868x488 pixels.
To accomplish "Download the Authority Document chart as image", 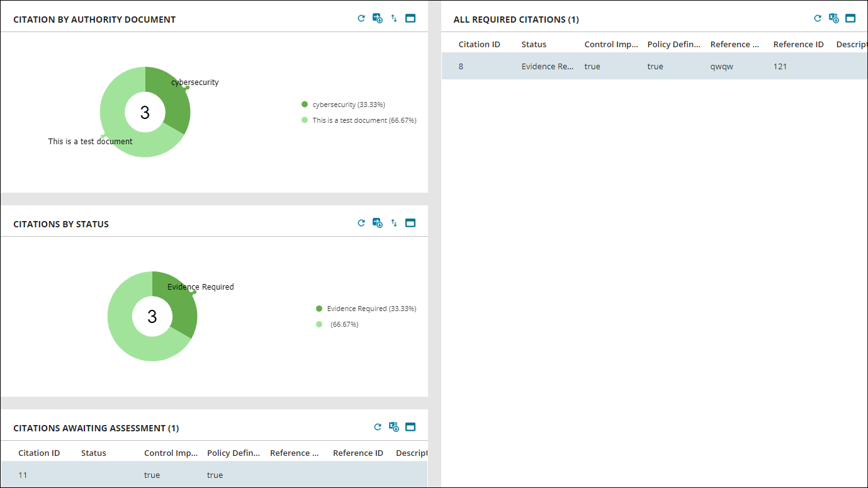I will click(377, 18).
